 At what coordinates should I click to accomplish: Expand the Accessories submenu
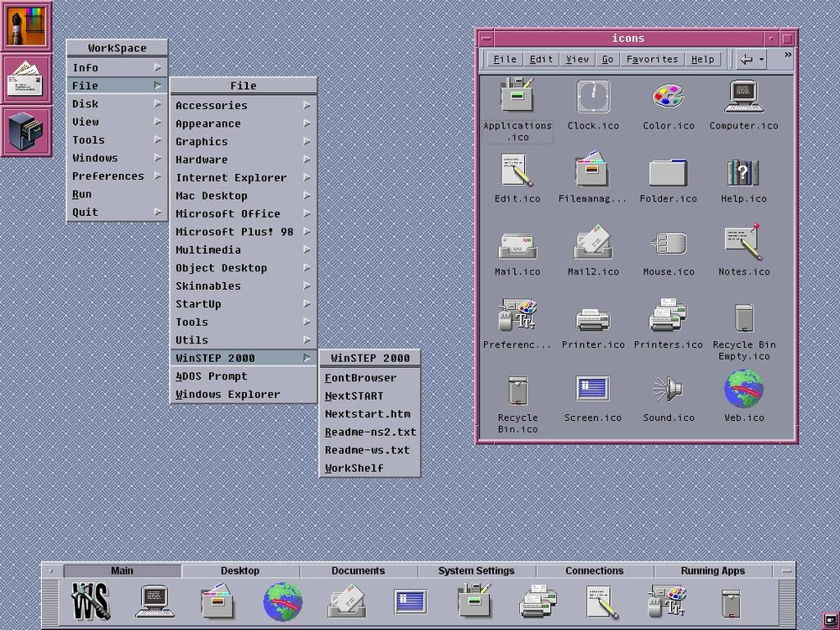[244, 106]
